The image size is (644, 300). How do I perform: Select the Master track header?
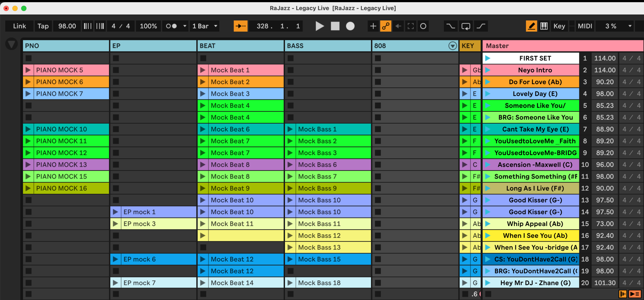[562, 46]
